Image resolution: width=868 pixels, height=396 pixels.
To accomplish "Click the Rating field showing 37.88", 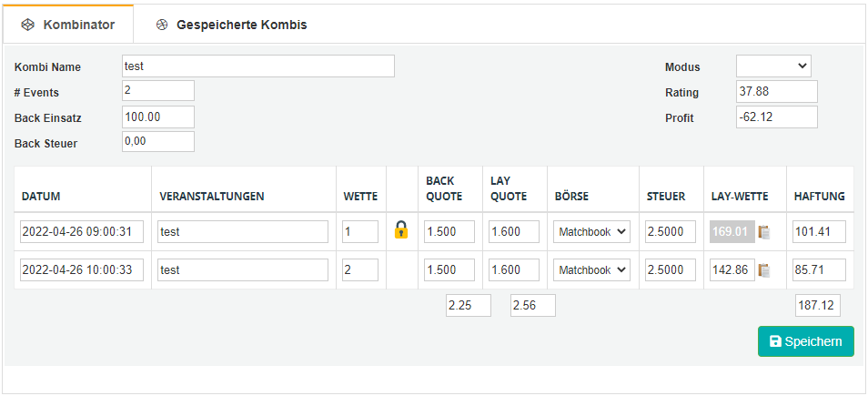I will tap(777, 91).
